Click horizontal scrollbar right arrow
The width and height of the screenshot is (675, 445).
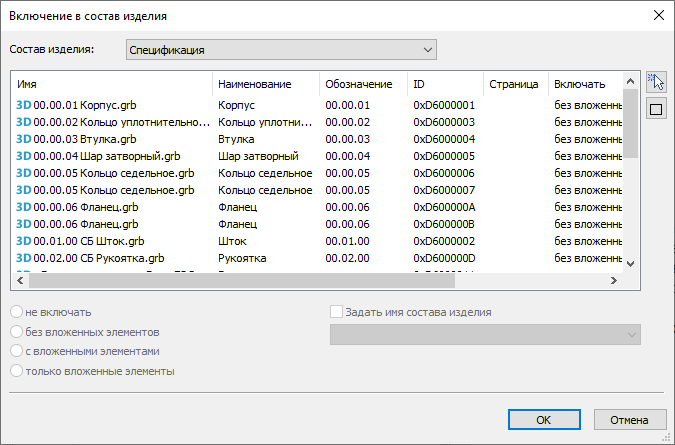pyautogui.click(x=614, y=281)
